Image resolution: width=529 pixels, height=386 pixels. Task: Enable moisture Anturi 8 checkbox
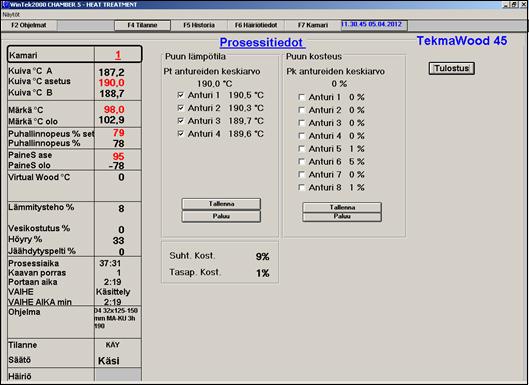[302, 187]
